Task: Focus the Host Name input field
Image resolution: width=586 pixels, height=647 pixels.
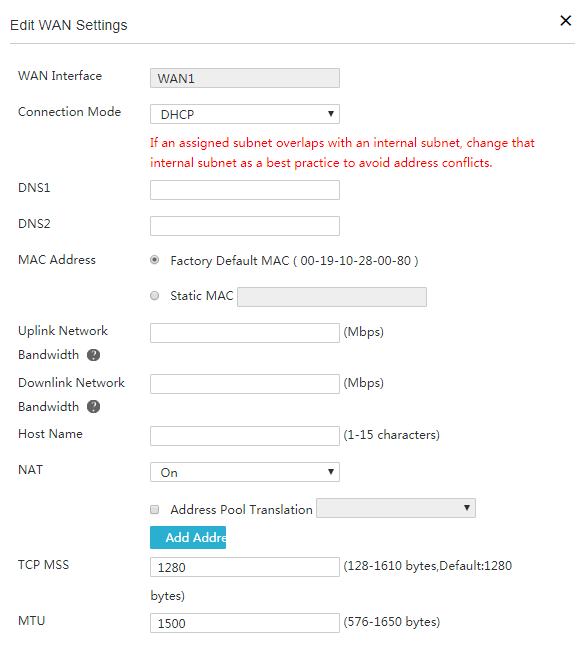Action: point(245,436)
